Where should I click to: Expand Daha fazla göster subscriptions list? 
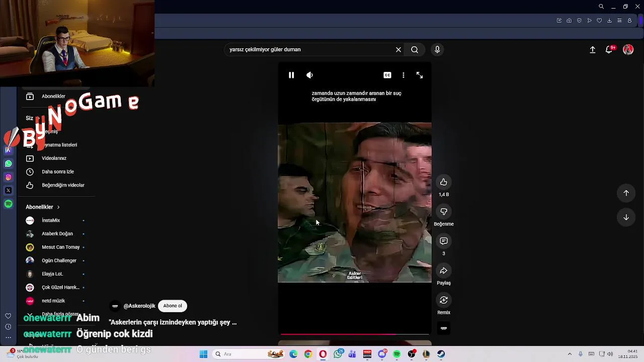click(x=60, y=314)
